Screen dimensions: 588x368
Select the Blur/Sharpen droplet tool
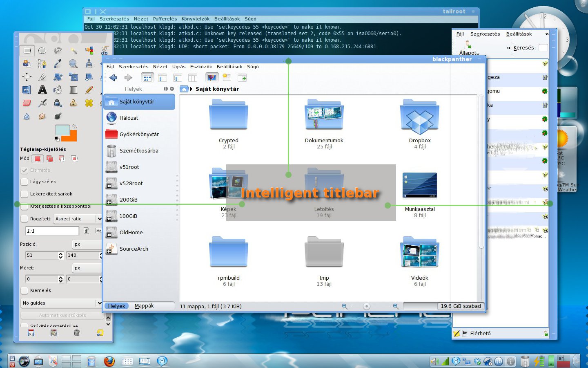pyautogui.click(x=27, y=116)
